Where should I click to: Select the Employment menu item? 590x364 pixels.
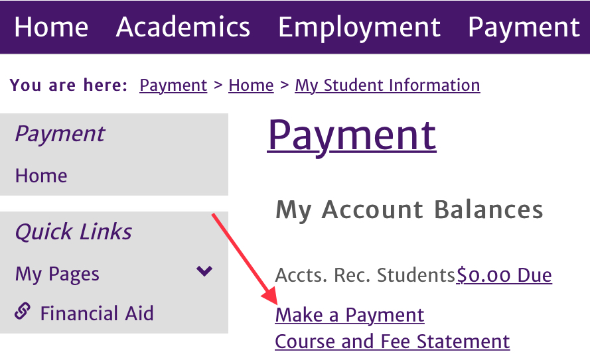[x=359, y=27]
